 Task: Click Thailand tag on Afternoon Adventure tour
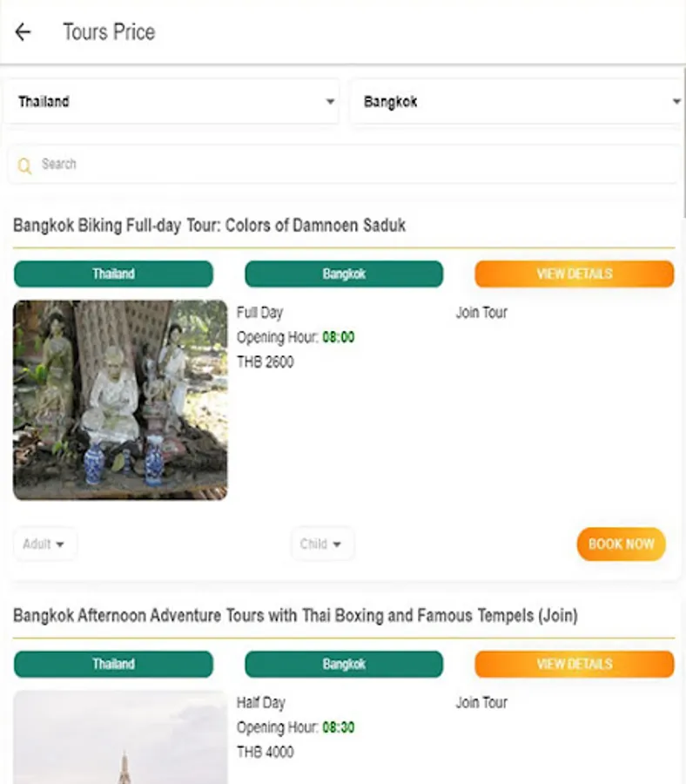pyautogui.click(x=113, y=664)
